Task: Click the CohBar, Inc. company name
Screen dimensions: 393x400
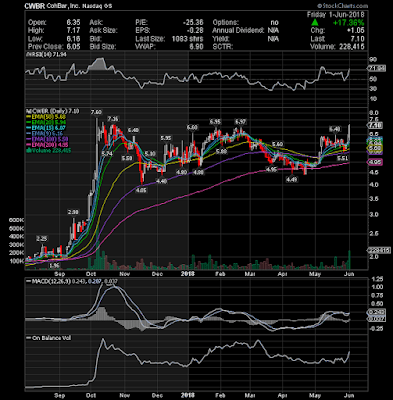Action: 64,6
